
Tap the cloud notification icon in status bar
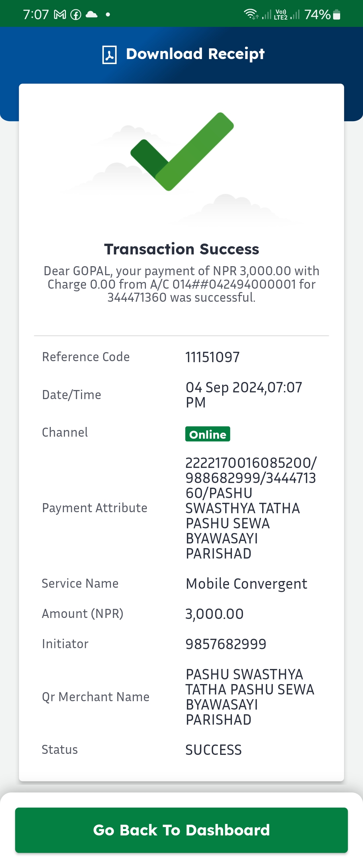click(91, 14)
